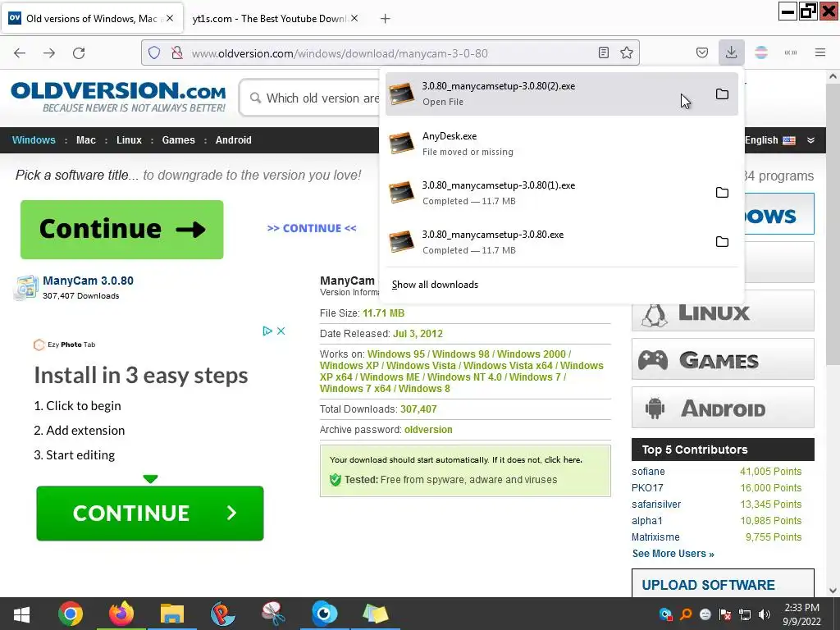This screenshot has width=840, height=630.
Task: Open the Pocket save icon
Action: [702, 52]
